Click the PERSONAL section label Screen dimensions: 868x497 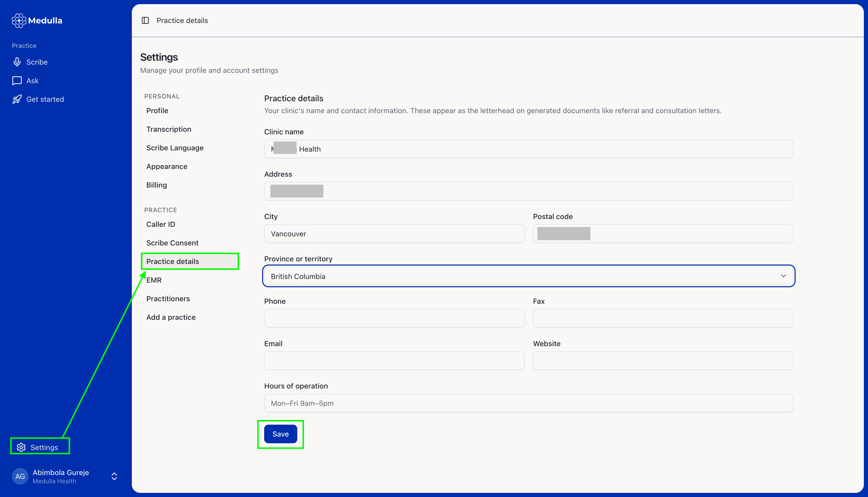click(x=162, y=96)
